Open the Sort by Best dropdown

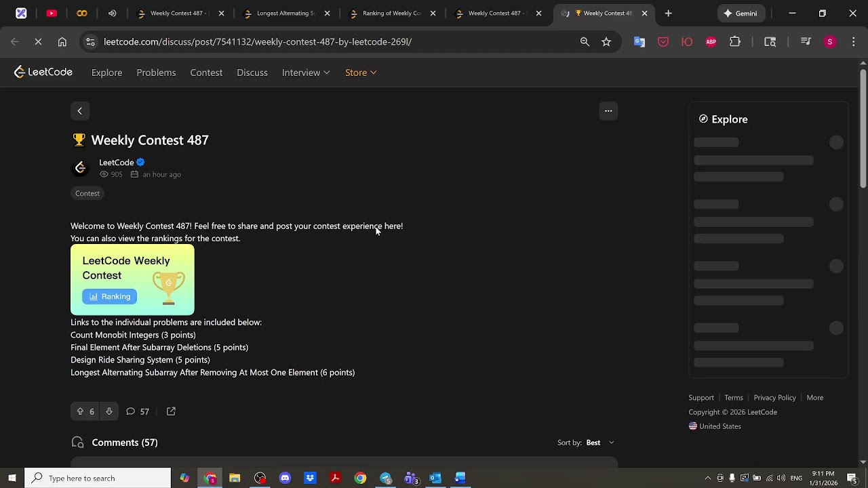600,443
